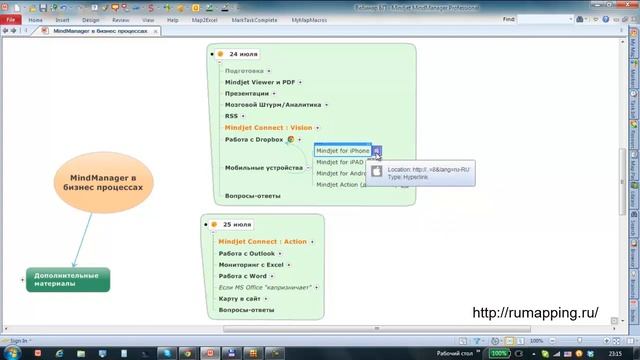The image size is (640, 360).
Task: Click the binoculars Find icon
Action: point(580,19)
